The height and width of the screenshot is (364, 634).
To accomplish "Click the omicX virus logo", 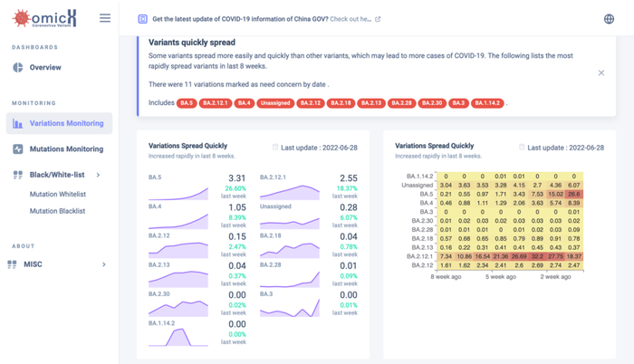I will (44, 18).
